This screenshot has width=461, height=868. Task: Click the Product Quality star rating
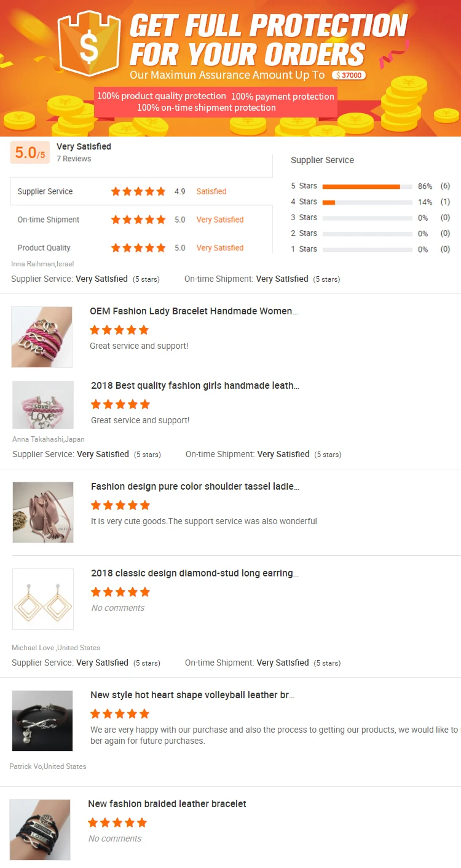tap(138, 248)
